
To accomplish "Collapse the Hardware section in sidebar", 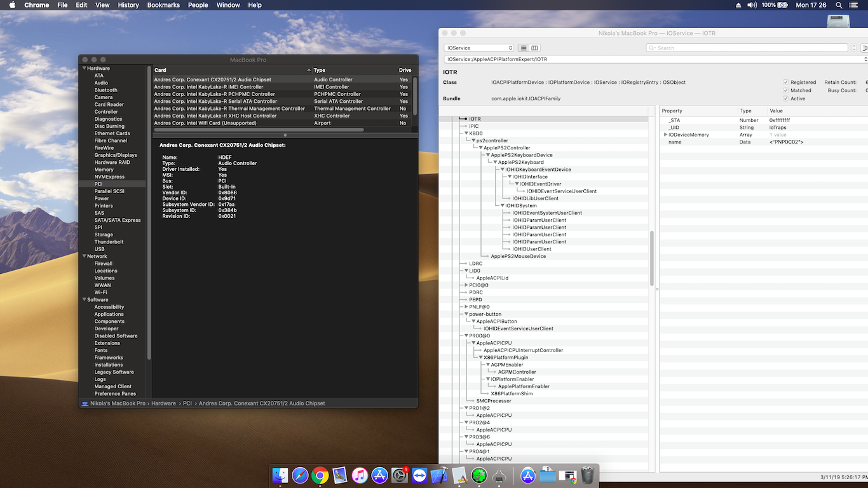I will 83,68.
